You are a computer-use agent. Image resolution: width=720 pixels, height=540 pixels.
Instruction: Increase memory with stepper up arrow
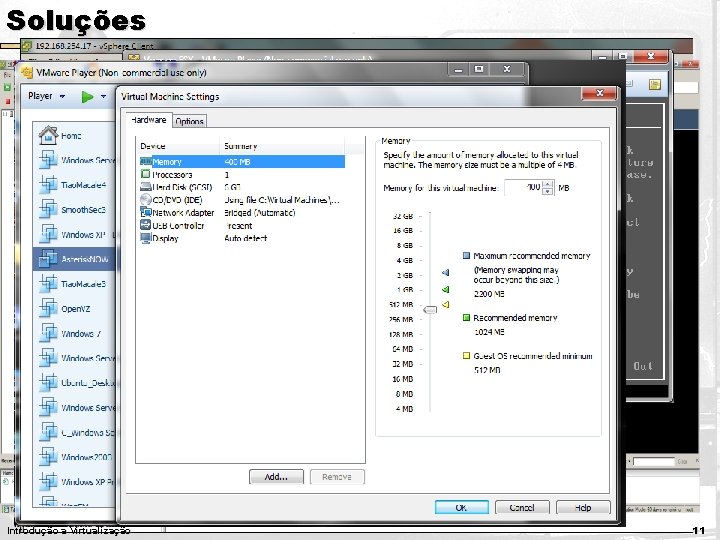click(547, 184)
